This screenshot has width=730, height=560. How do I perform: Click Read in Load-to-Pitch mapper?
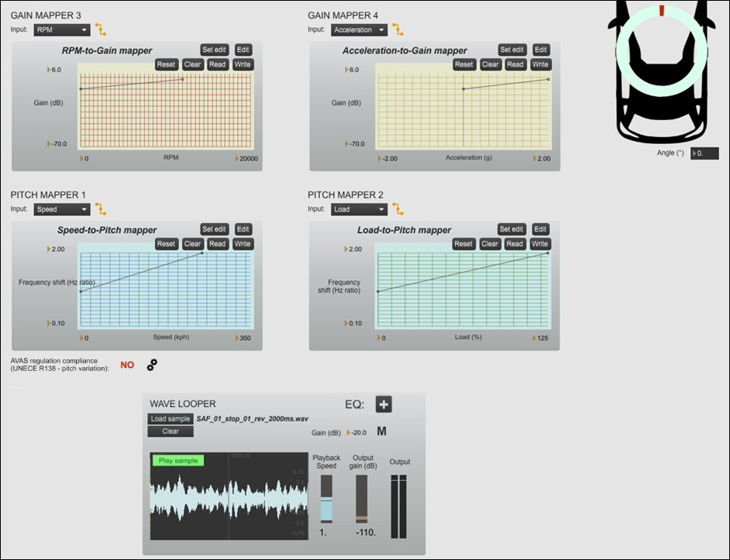pos(515,244)
